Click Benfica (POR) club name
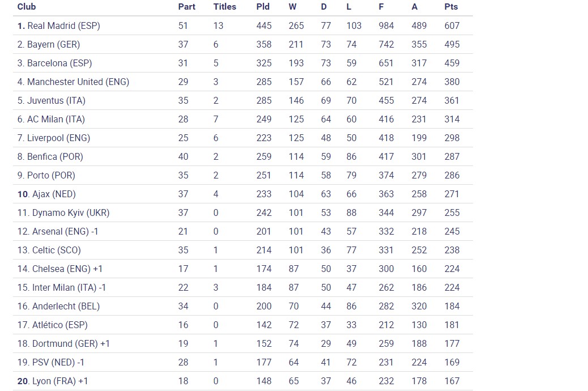 pos(55,156)
